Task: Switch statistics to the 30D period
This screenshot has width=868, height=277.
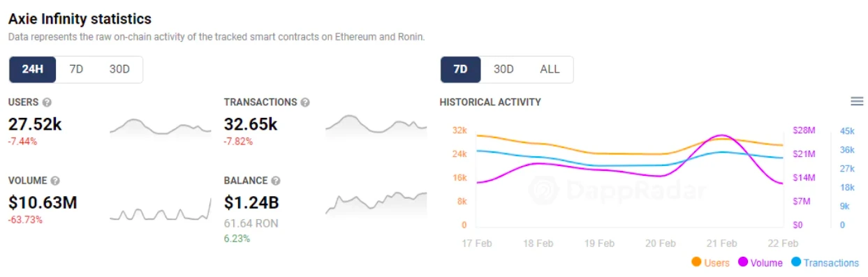Action: 119,70
